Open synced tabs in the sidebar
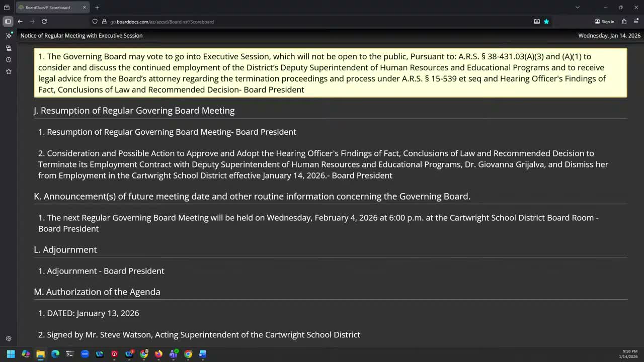The width and height of the screenshot is (644, 362). coord(9,48)
